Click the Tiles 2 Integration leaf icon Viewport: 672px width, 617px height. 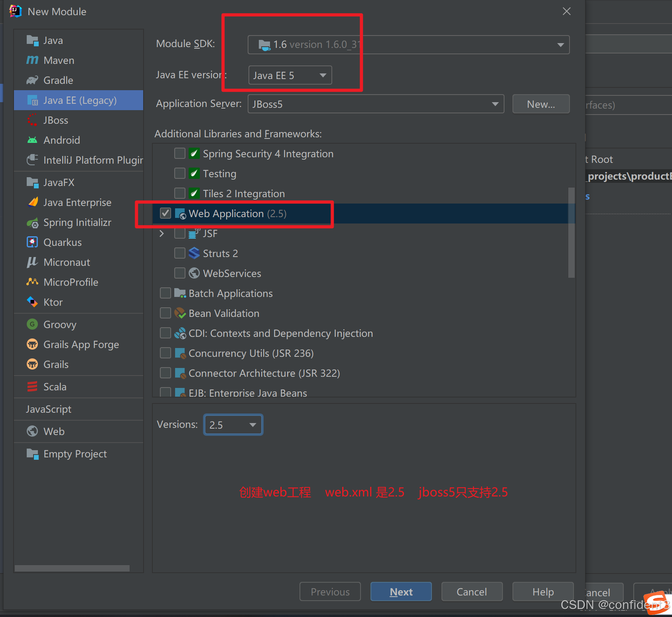point(194,194)
